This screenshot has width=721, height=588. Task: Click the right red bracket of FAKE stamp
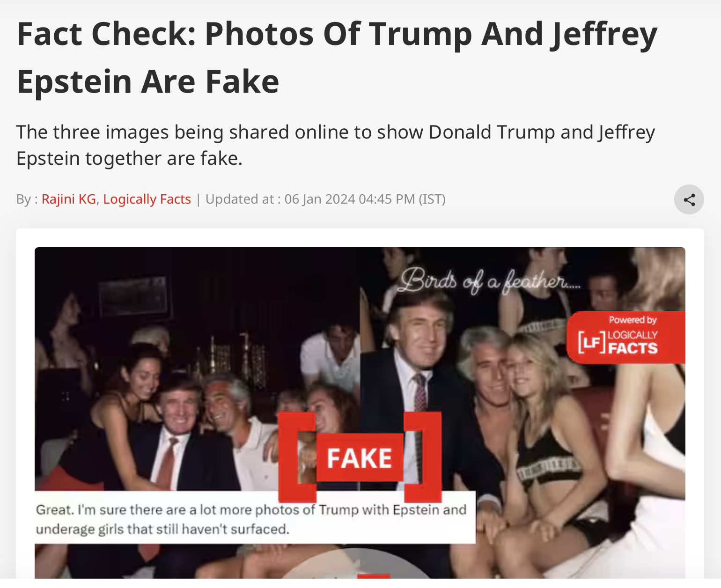pyautogui.click(x=423, y=457)
